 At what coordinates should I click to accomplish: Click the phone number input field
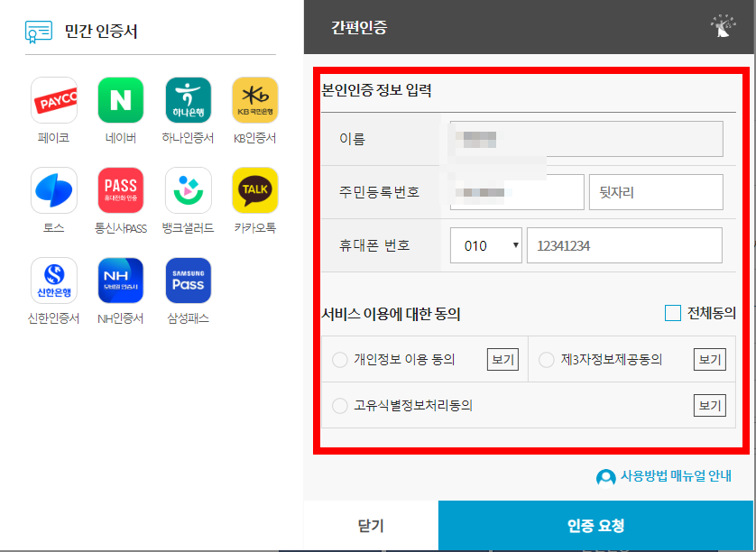coord(624,244)
